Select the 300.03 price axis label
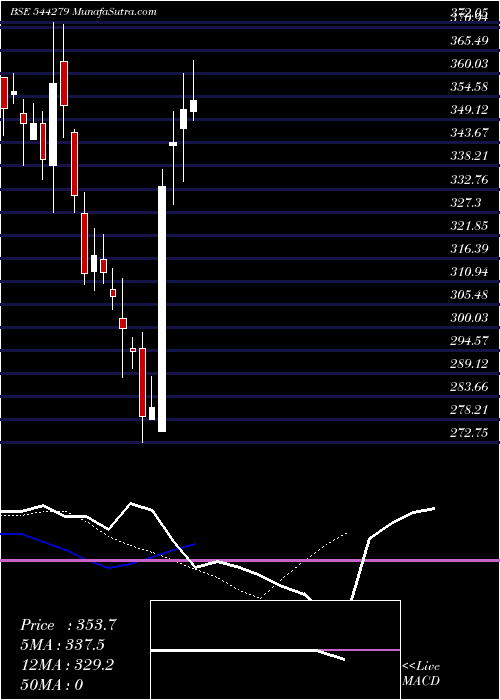Image resolution: width=500 pixels, height=700 pixels. coord(468,318)
